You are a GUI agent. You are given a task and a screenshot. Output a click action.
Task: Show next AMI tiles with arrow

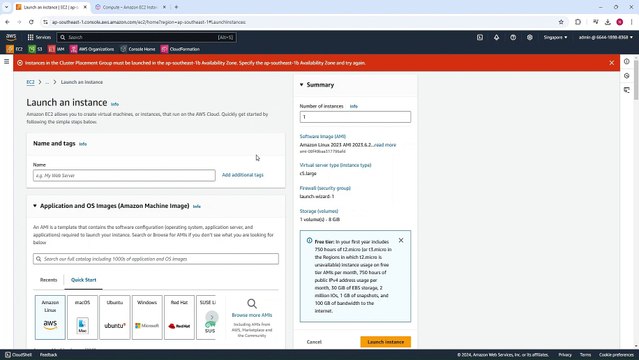[212, 317]
